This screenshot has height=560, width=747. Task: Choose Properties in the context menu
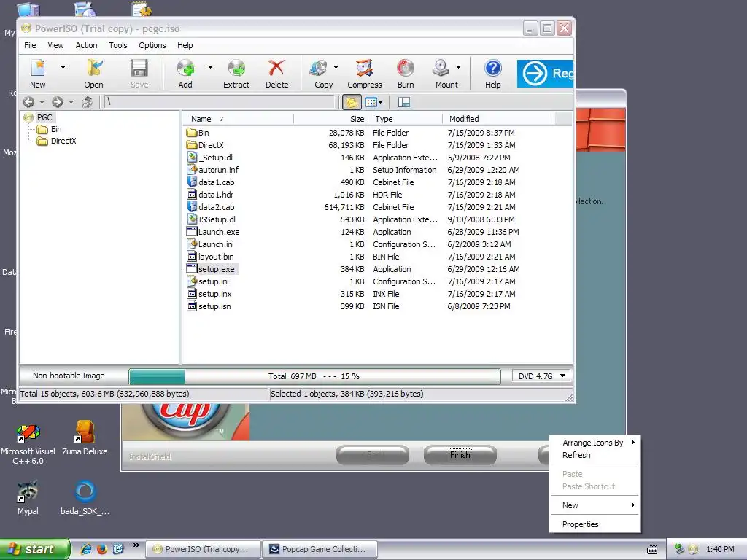point(595,524)
